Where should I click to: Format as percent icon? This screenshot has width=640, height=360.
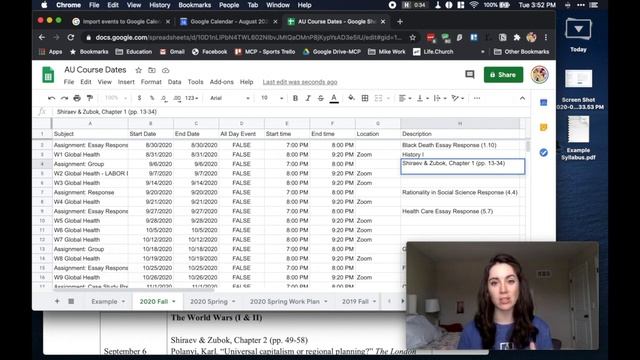pyautogui.click(x=152, y=98)
